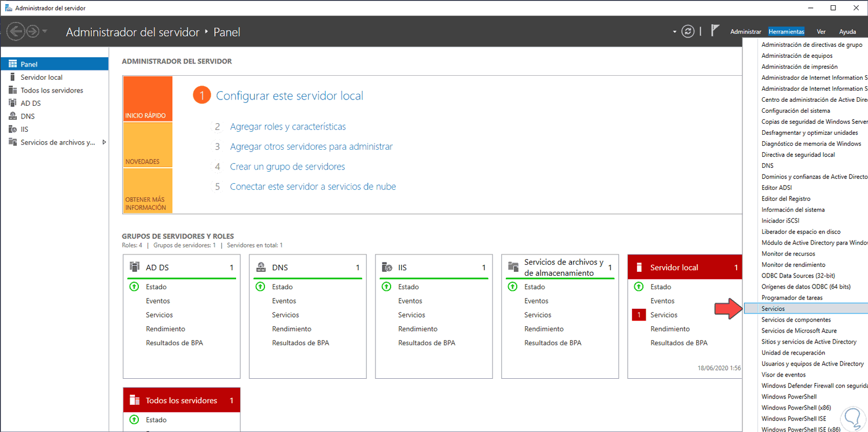Click green Estado icon in Todos los servidores tile
Image resolution: width=868 pixels, height=432 pixels.
tap(134, 420)
